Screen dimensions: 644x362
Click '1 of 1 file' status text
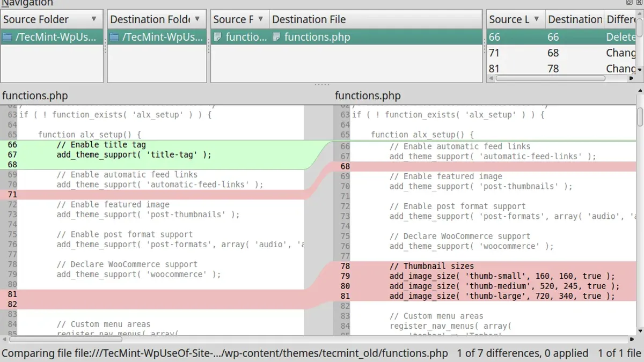(619, 353)
